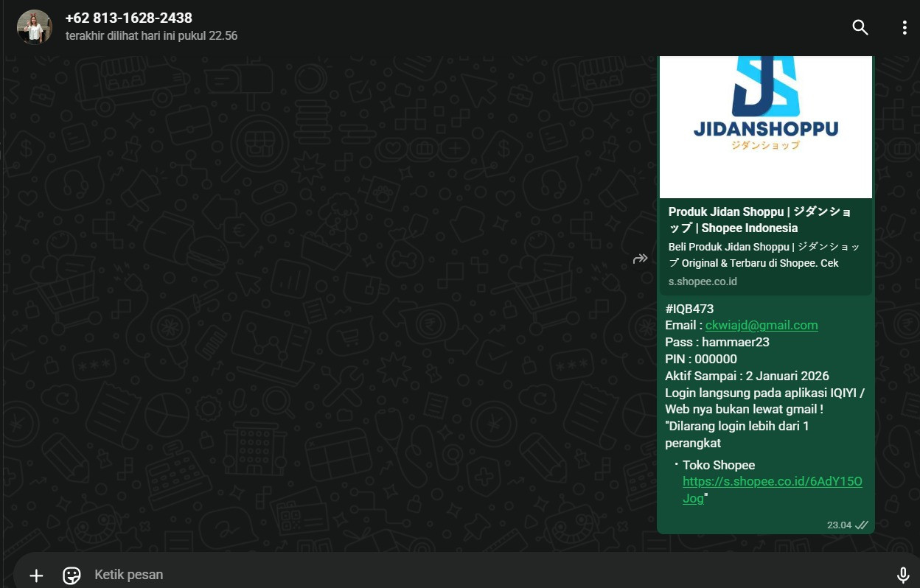Search within this chat
Image resolution: width=920 pixels, height=588 pixels.
[860, 27]
